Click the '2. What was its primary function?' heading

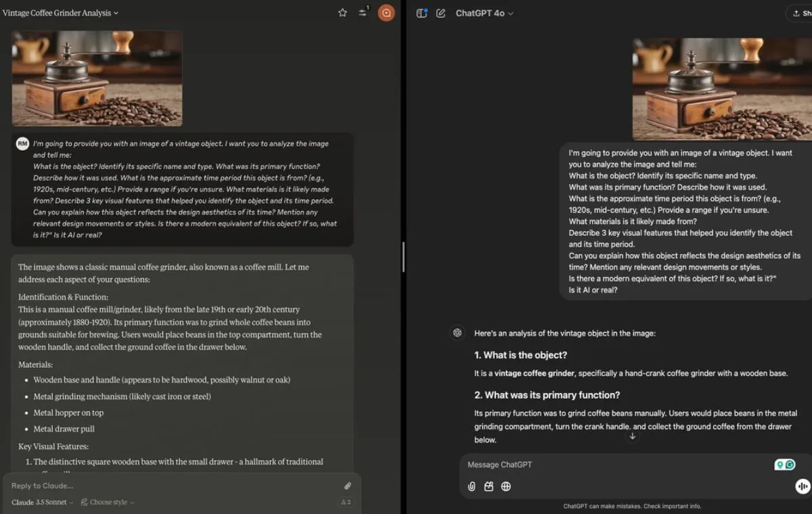coord(547,395)
